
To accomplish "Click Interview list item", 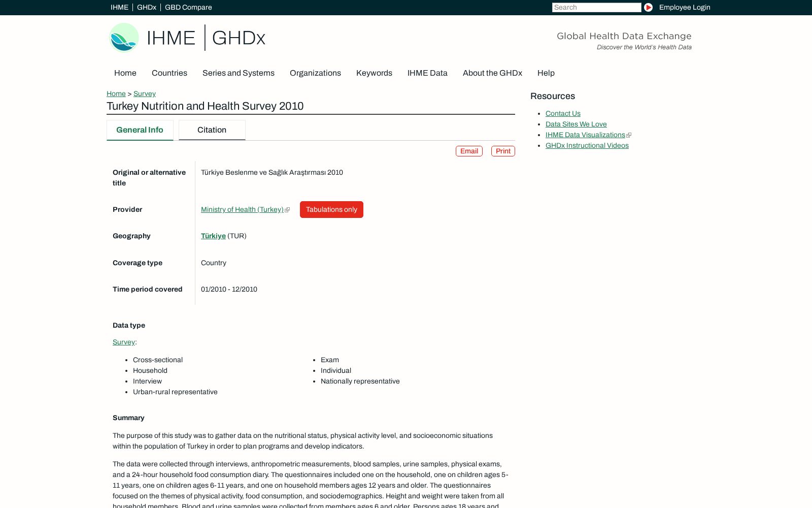I will [x=147, y=381].
